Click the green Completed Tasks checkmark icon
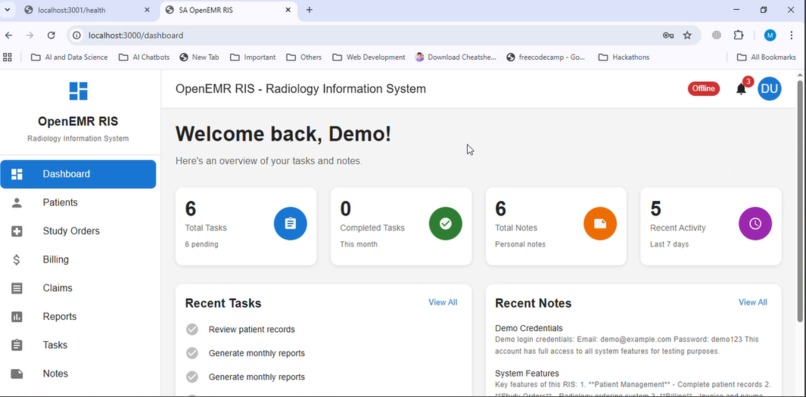This screenshot has width=806, height=397. coord(446,224)
